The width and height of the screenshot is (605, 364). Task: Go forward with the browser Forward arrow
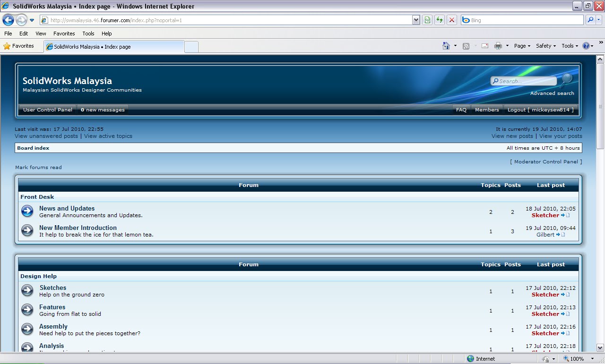coord(21,20)
